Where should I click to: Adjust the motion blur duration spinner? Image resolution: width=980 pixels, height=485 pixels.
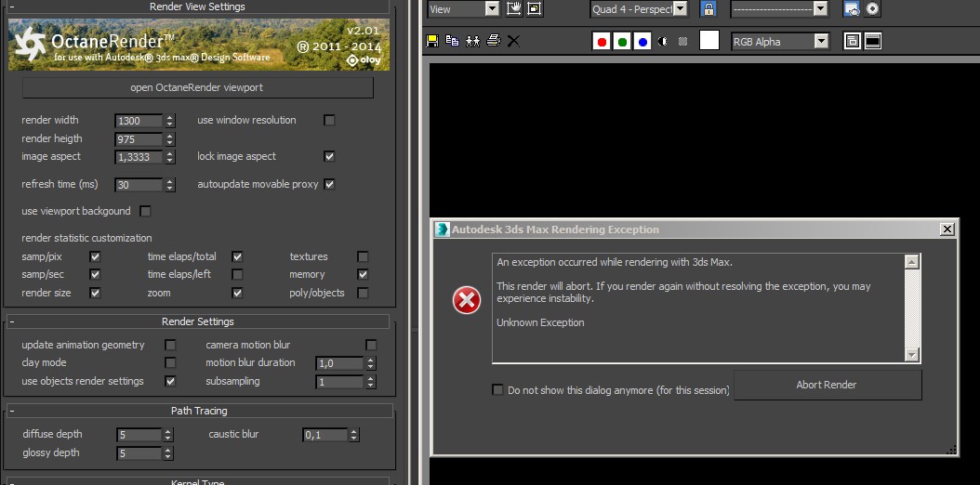[x=371, y=363]
